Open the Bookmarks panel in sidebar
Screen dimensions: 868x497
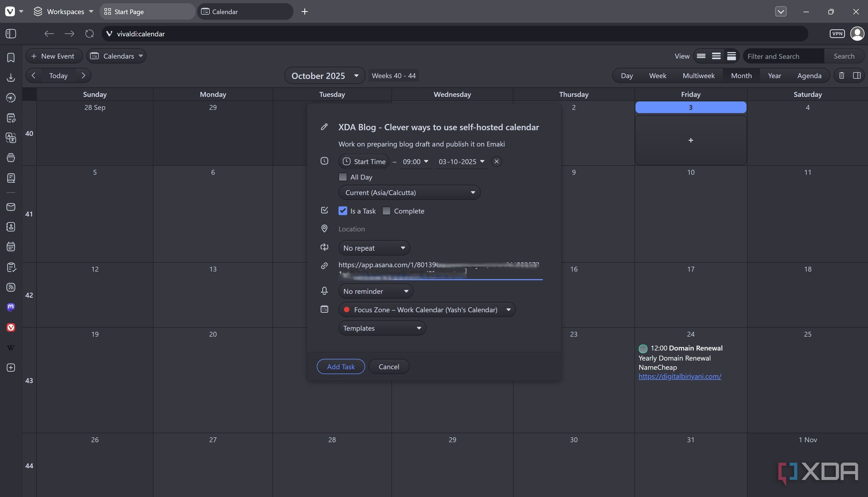pyautogui.click(x=11, y=57)
